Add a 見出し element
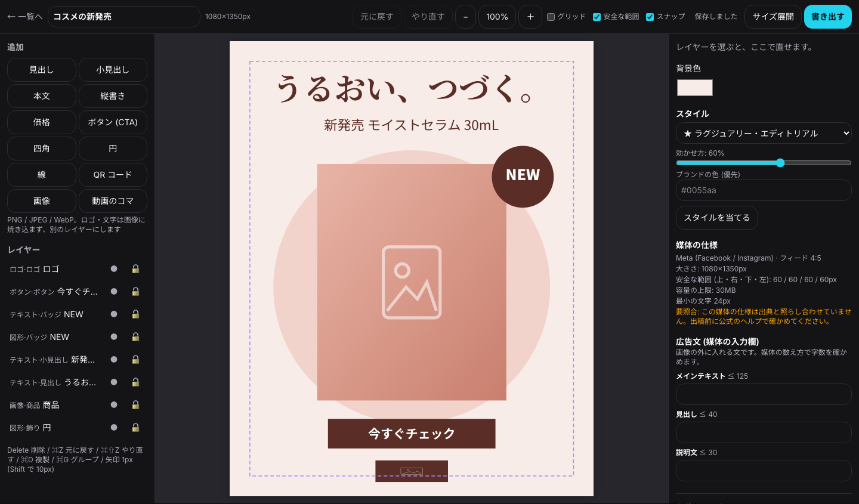This screenshot has height=504, width=859. (42, 70)
